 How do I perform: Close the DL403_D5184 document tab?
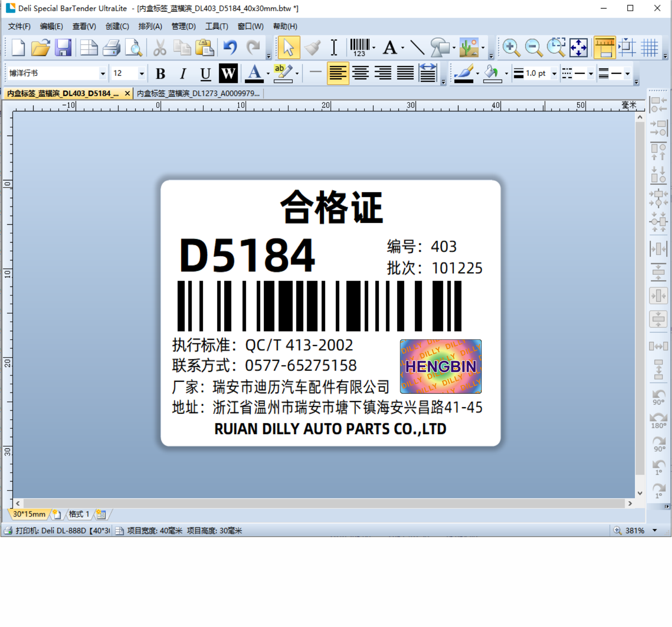pos(128,93)
